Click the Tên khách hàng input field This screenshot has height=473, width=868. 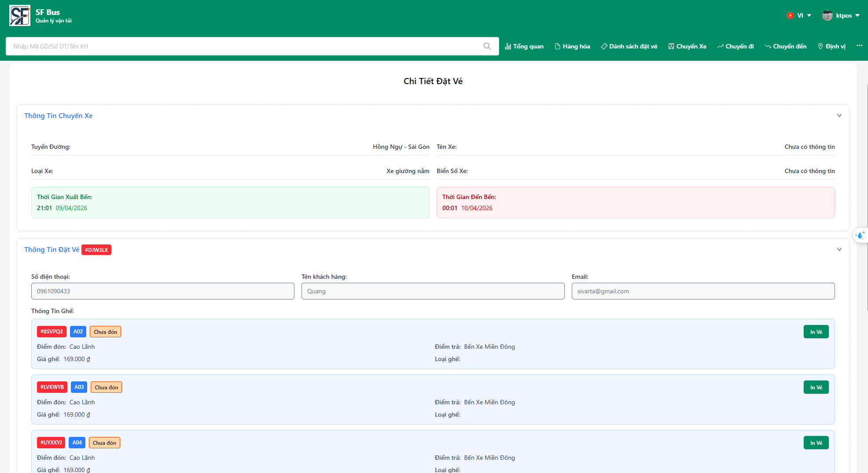click(432, 291)
